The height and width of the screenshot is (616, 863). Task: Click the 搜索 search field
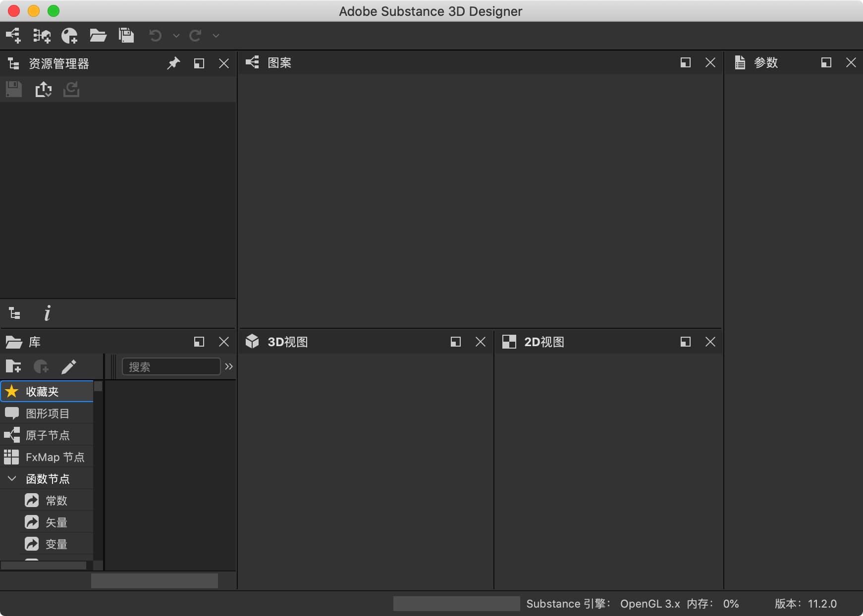pos(171,366)
